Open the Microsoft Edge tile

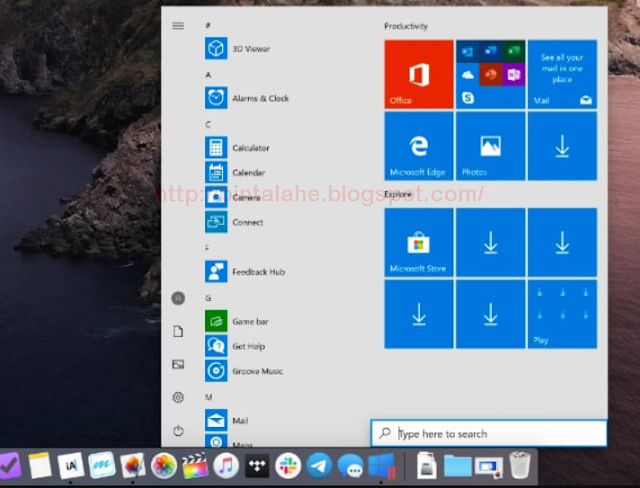coord(419,146)
